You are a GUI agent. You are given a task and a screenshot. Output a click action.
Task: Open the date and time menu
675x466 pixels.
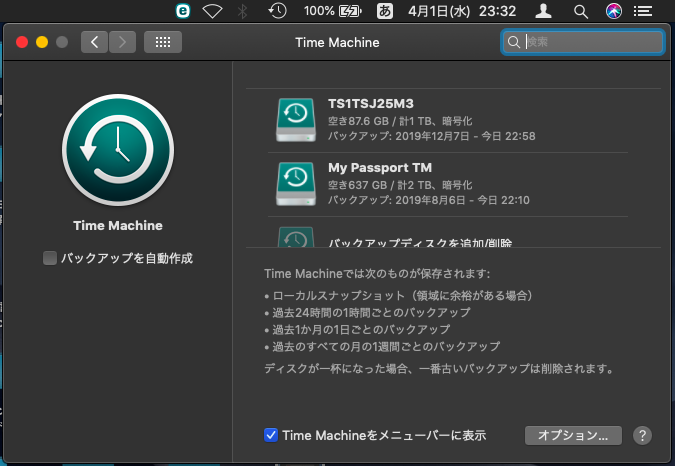coord(461,11)
